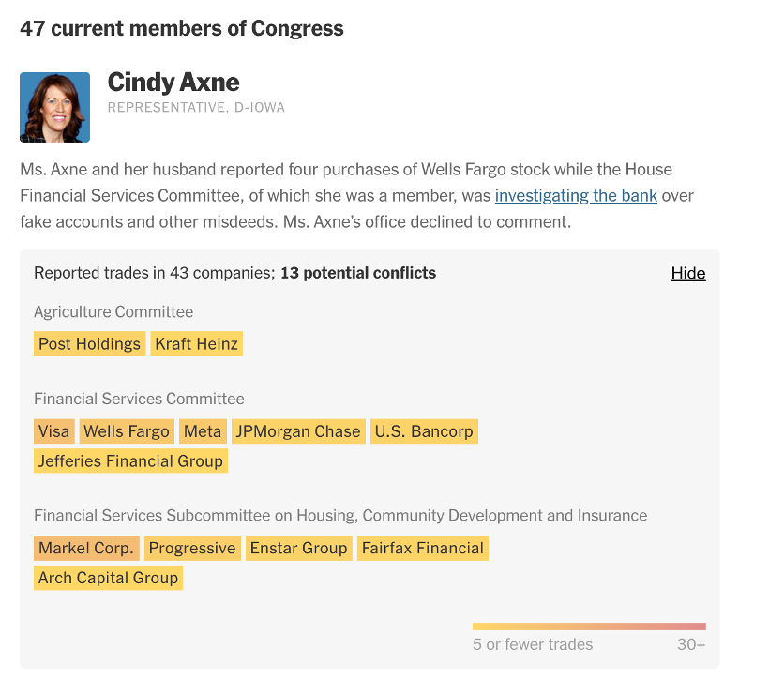Image resolution: width=784 pixels, height=679 pixels.
Task: Open the Jefferies Financial Group tag
Action: [130, 460]
